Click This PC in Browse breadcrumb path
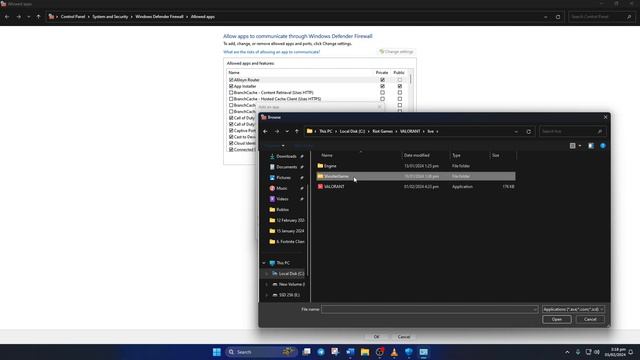 click(x=326, y=131)
